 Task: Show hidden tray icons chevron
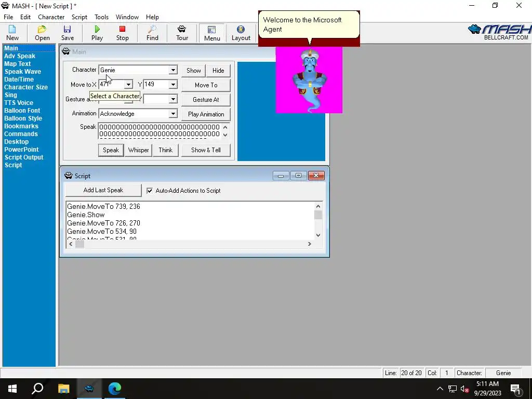point(440,389)
